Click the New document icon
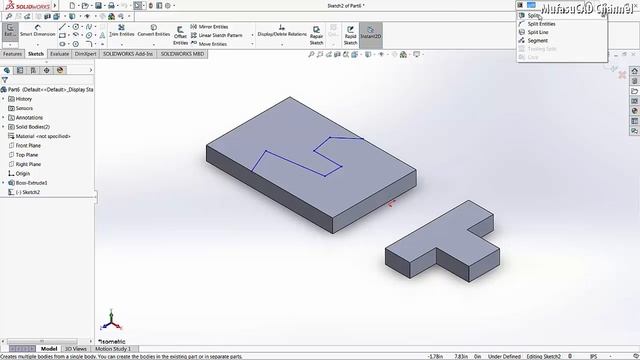This screenshot has height=360, width=640. click(72, 6)
